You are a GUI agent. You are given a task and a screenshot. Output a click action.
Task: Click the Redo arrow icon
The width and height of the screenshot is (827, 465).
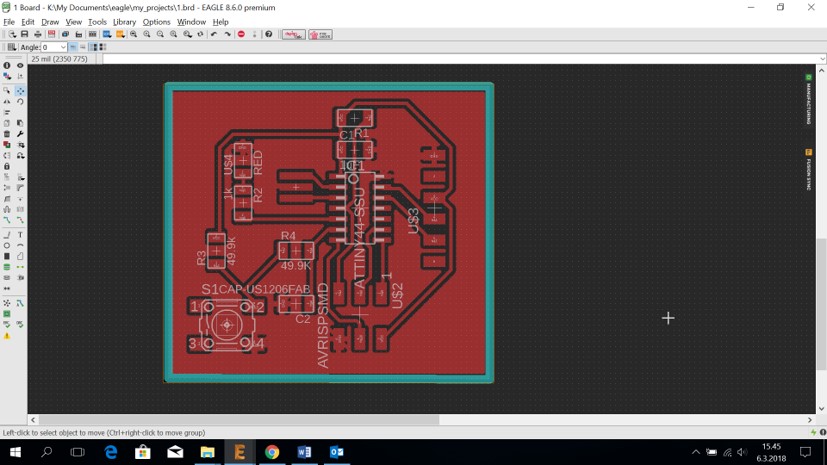click(x=228, y=34)
